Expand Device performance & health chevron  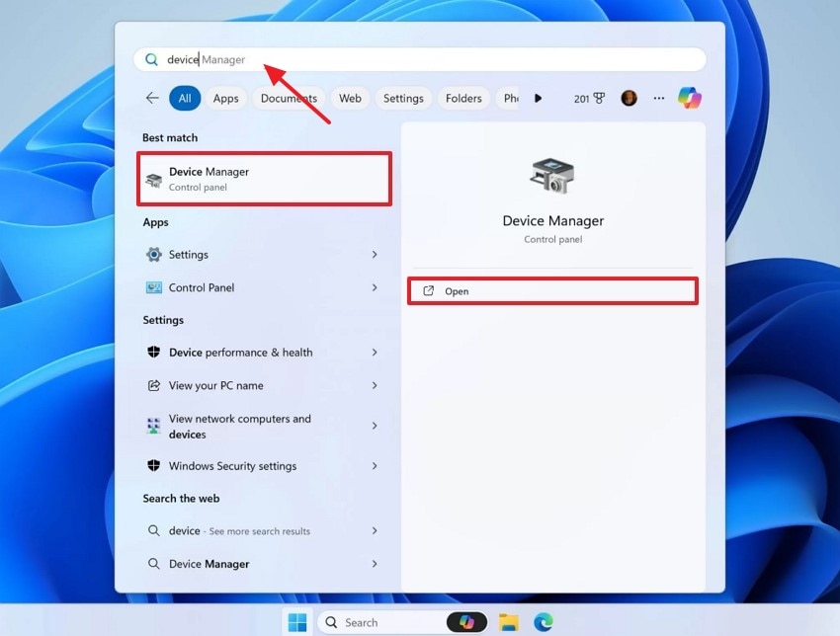click(x=375, y=353)
